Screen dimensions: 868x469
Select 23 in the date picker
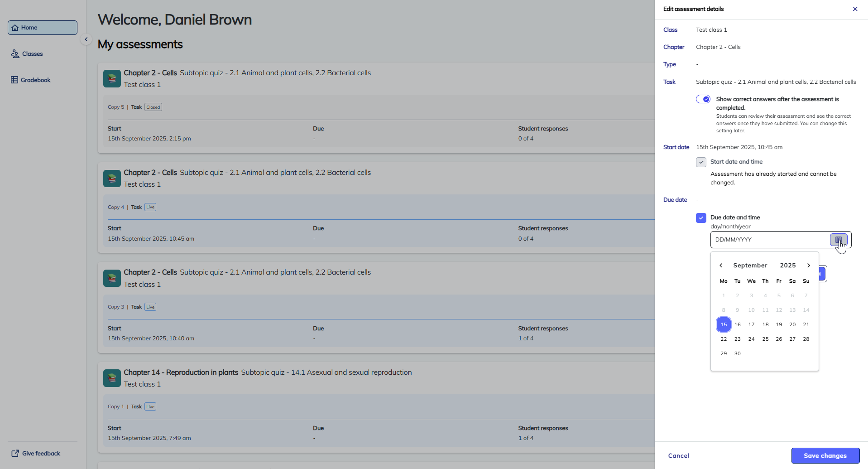(x=738, y=339)
